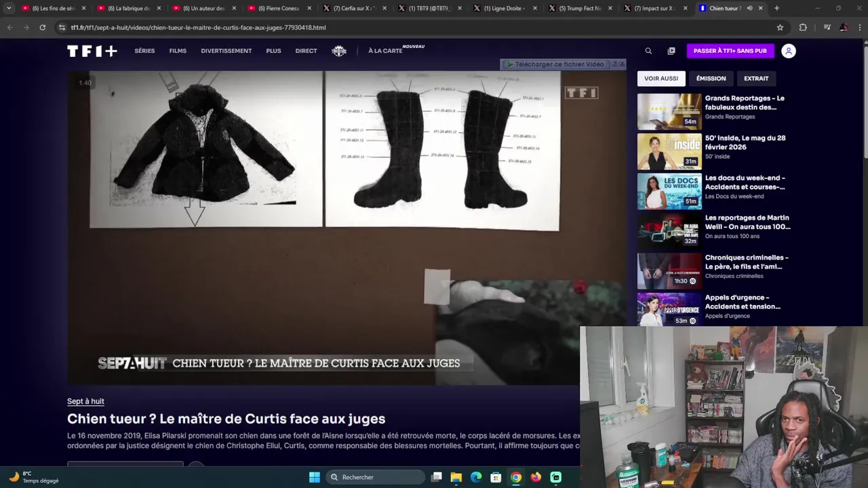Screen dimensions: 868x488
Task: Open the DIRECT menu item
Action: click(306, 51)
